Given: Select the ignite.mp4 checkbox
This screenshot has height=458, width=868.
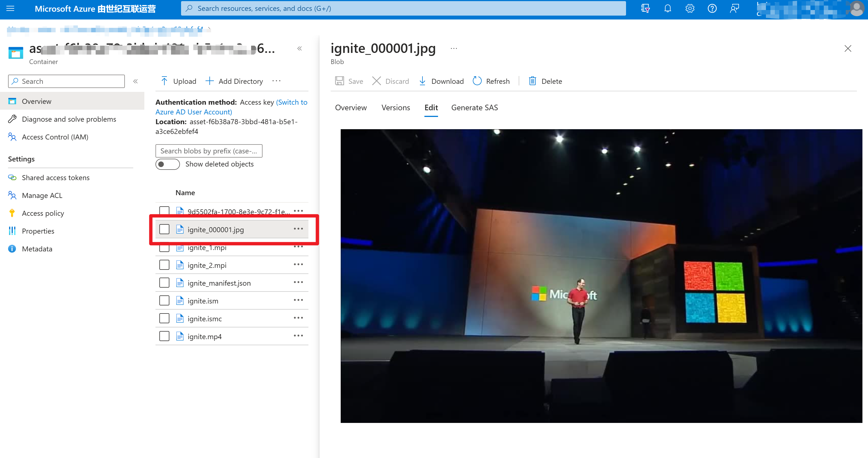Looking at the screenshot, I should tap(164, 336).
